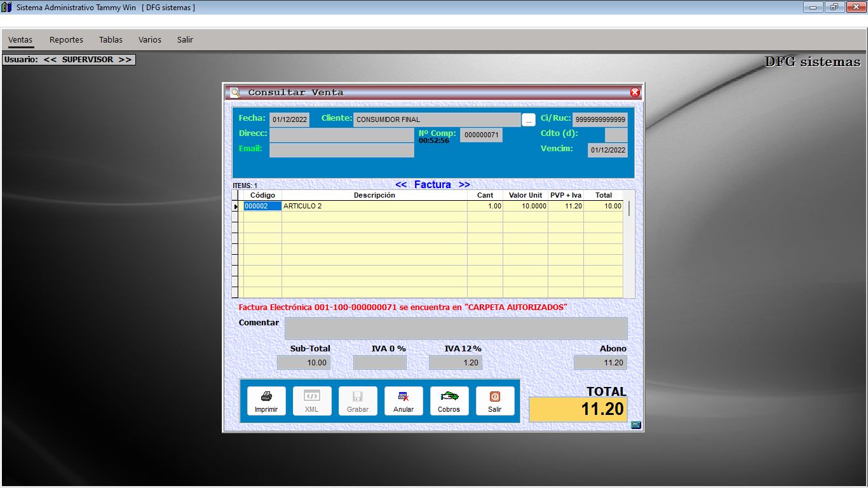Screen dimensions: 868x488
Task: Click the IVA 0 % amount field
Action: pos(380,363)
